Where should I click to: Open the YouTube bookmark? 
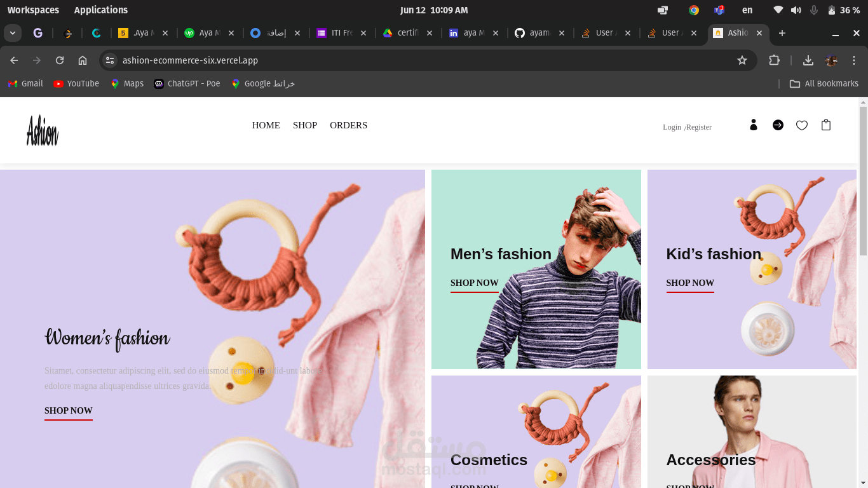[76, 84]
